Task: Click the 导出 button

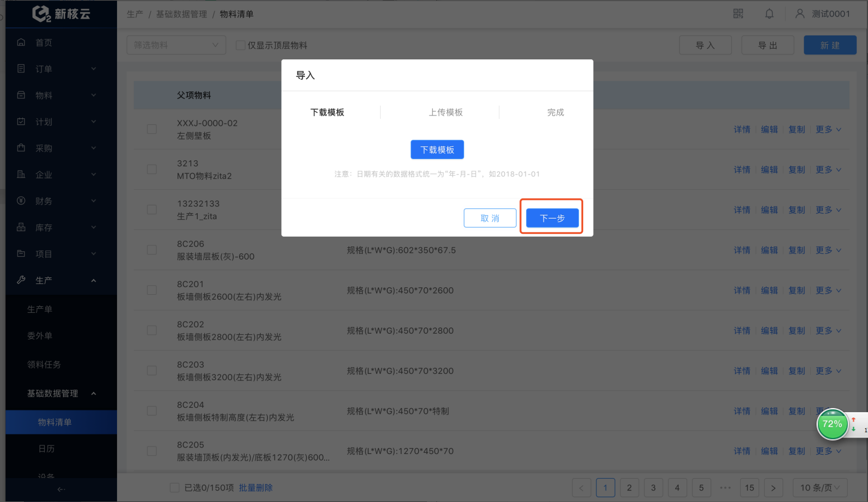Action: (768, 45)
